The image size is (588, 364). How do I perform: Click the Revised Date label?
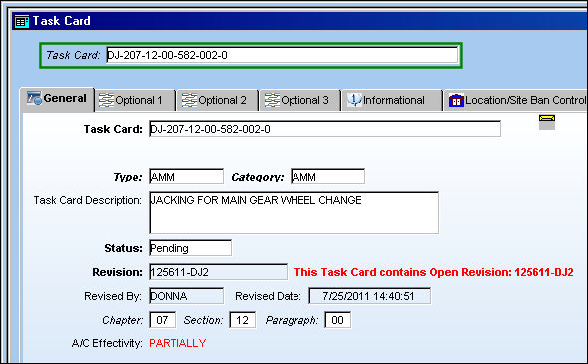268,296
